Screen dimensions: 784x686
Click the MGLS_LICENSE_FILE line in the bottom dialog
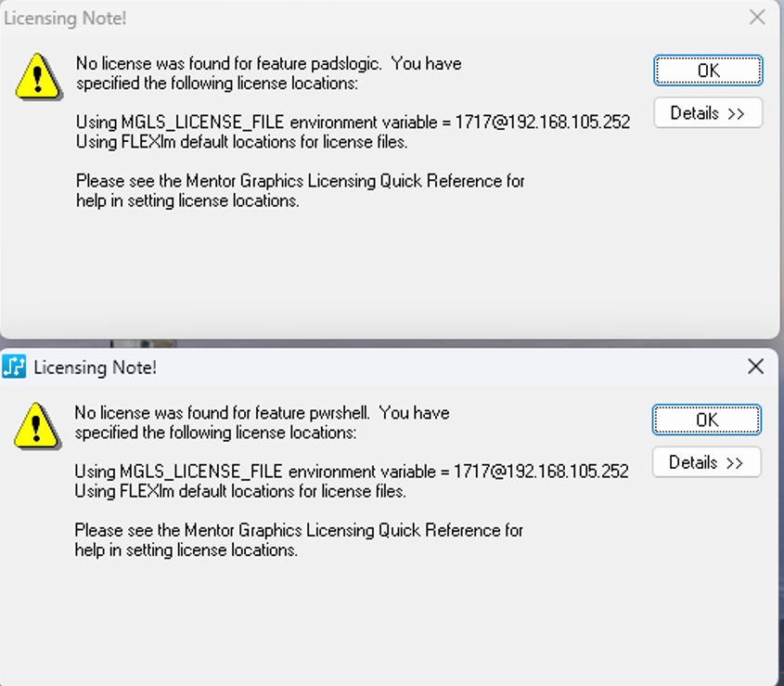[x=351, y=472]
